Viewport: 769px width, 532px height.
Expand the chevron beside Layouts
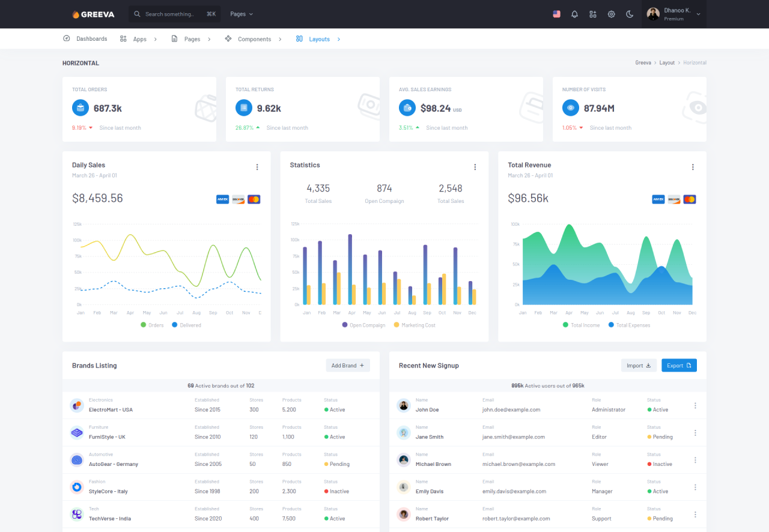click(339, 39)
